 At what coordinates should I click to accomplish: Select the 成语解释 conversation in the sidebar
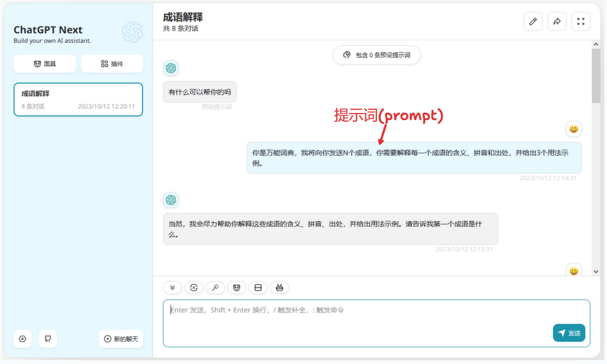78,99
